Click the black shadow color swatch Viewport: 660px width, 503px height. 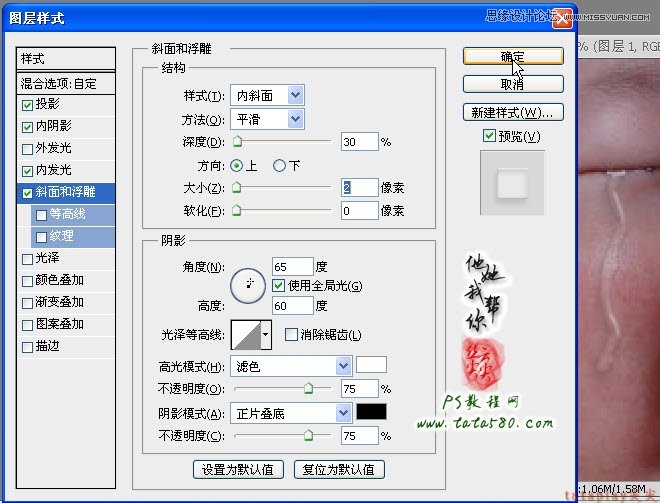tap(371, 412)
